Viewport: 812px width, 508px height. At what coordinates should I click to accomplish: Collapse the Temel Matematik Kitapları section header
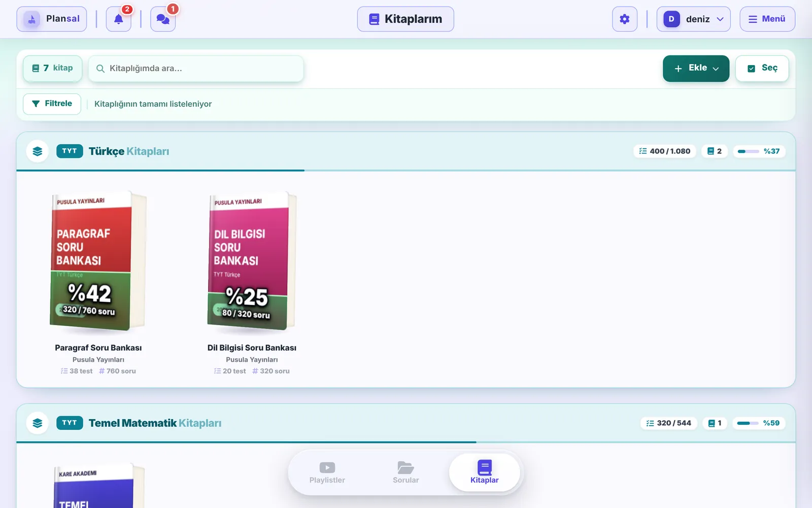click(x=406, y=423)
